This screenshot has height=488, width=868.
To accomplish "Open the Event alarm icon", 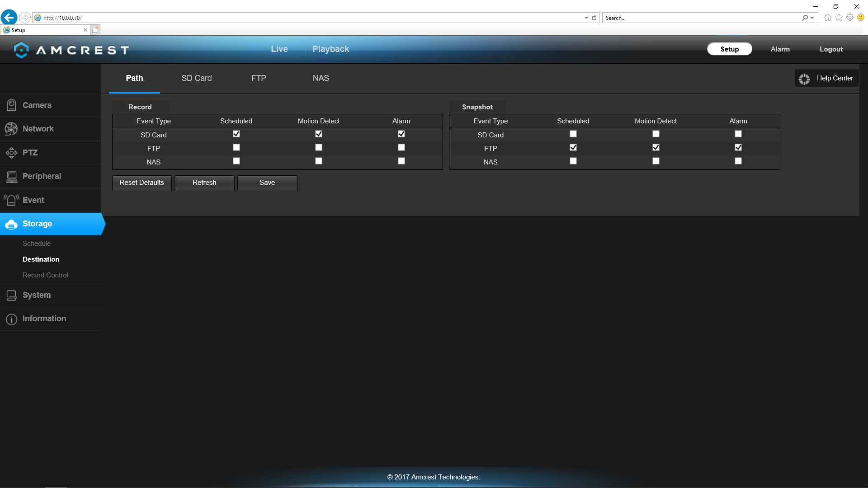I will pos(11,200).
